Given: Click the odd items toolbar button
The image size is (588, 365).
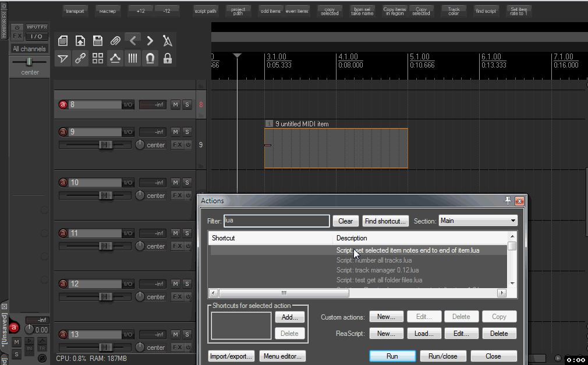Looking at the screenshot, I should click(x=271, y=11).
